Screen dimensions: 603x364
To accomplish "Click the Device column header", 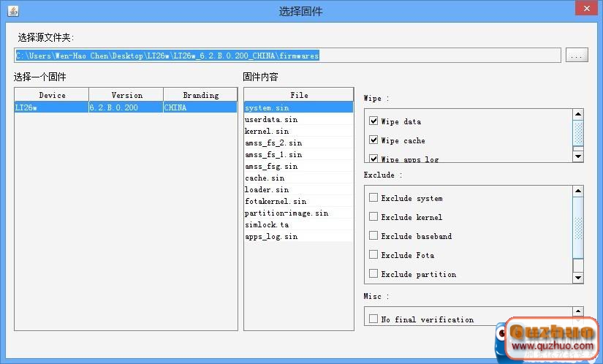I will tap(52, 95).
